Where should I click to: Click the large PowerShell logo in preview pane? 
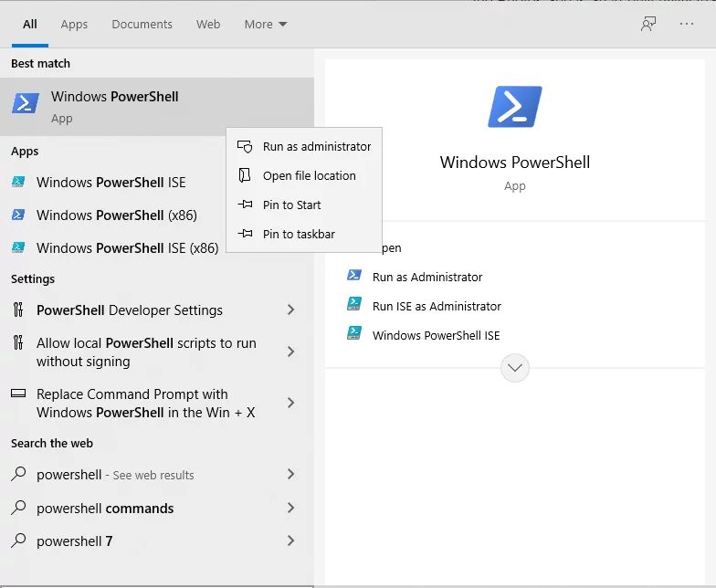515,106
